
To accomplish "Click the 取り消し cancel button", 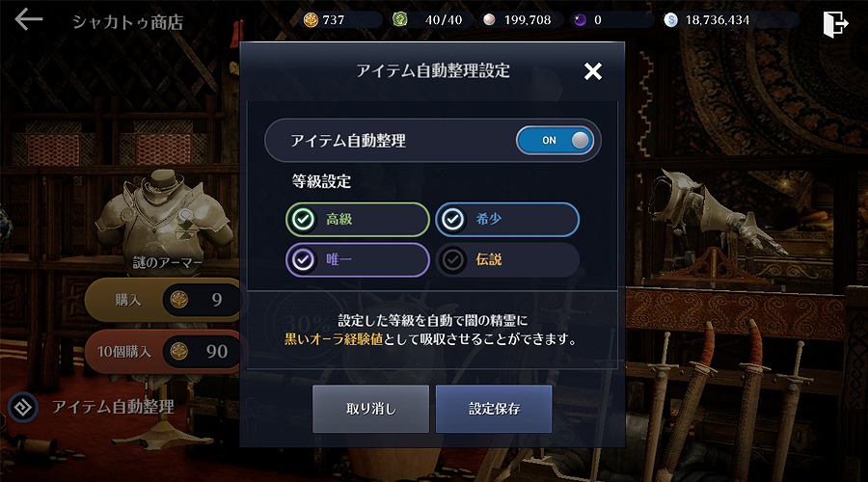I will 371,409.
